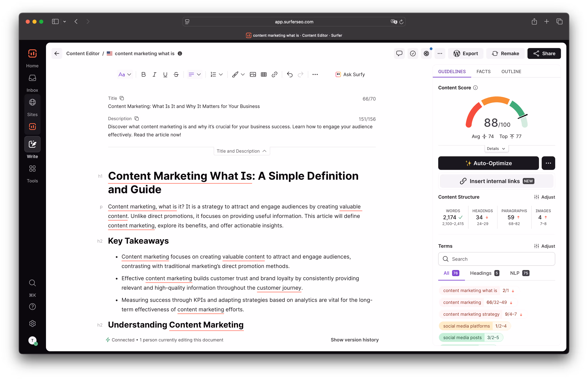Click the Strikethrough formatting icon
This screenshot has width=588, height=379.
[176, 74]
